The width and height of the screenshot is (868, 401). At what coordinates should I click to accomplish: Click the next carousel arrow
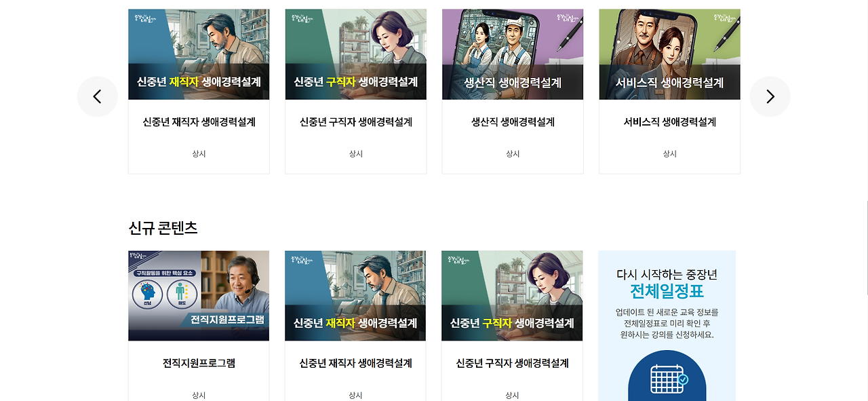tap(770, 96)
